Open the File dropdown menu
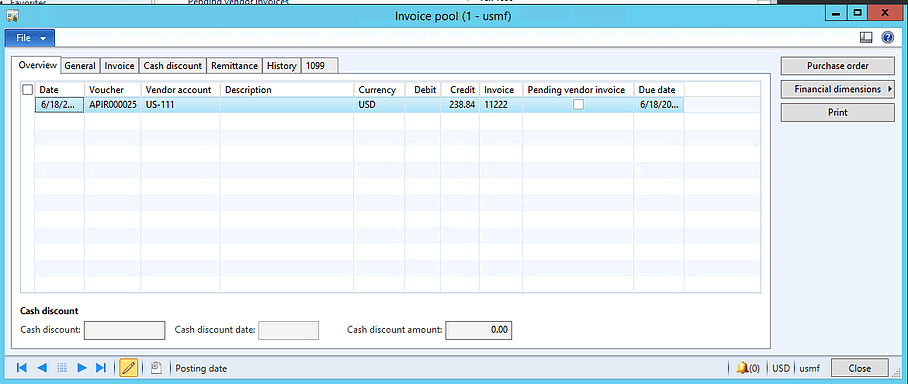The image size is (908, 384). pos(30,38)
